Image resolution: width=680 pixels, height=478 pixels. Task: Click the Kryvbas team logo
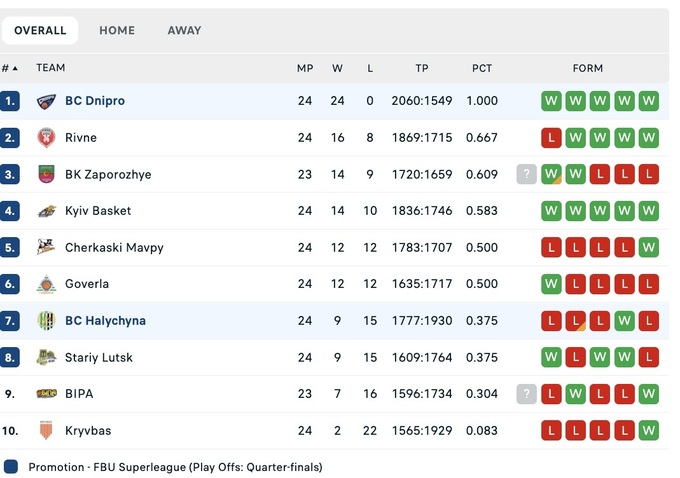pyautogui.click(x=46, y=431)
